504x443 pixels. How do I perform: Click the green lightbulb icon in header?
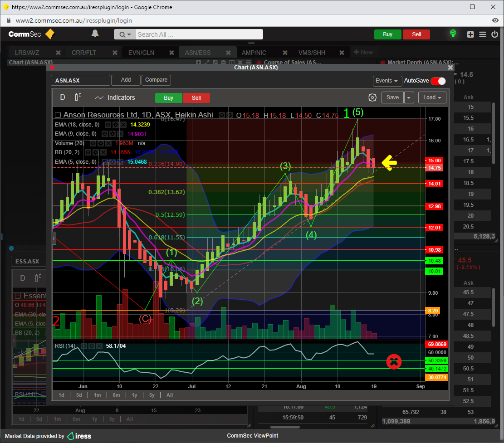[x=452, y=34]
